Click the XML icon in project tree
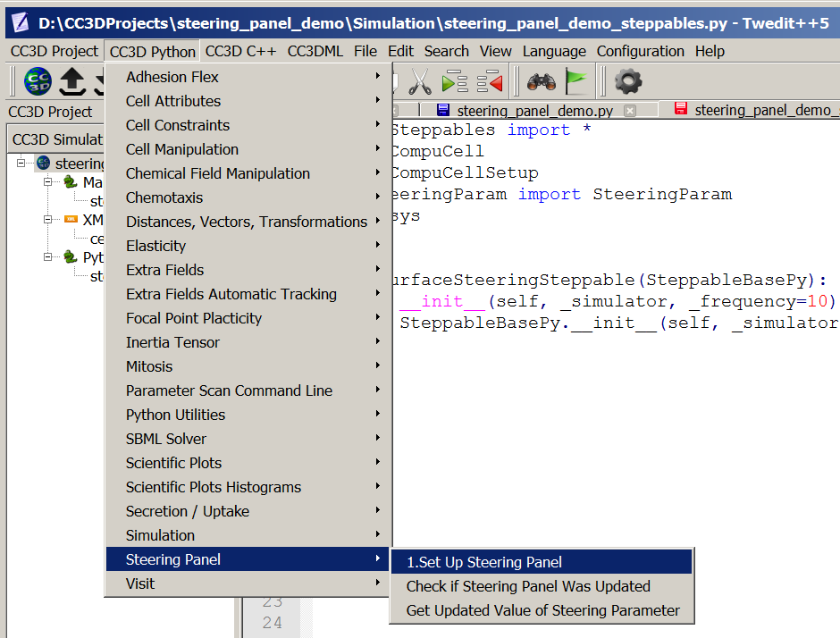Image resolution: width=840 pixels, height=638 pixels. tap(71, 219)
